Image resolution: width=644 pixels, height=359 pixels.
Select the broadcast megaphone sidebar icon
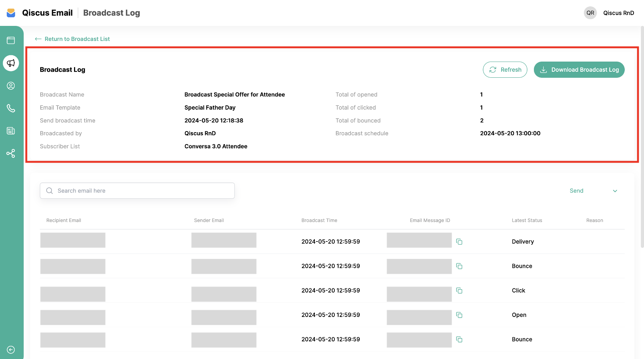pos(11,63)
